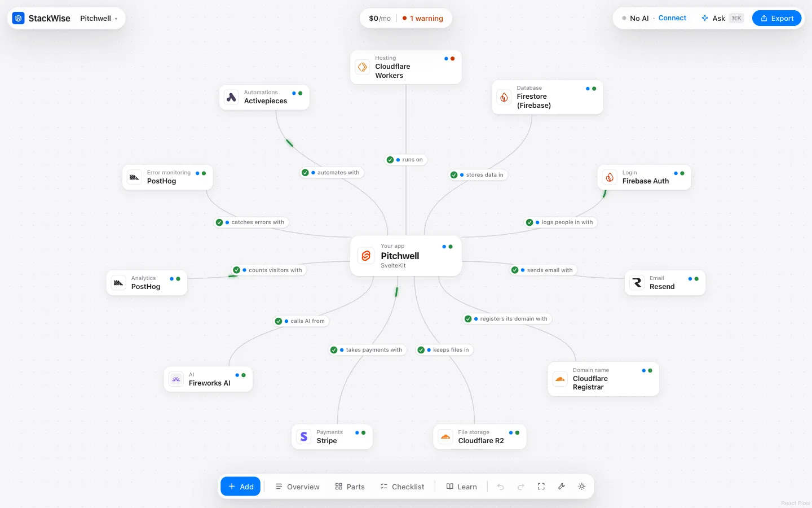Click the Connect AI link
Viewport: 812px width, 508px height.
672,18
